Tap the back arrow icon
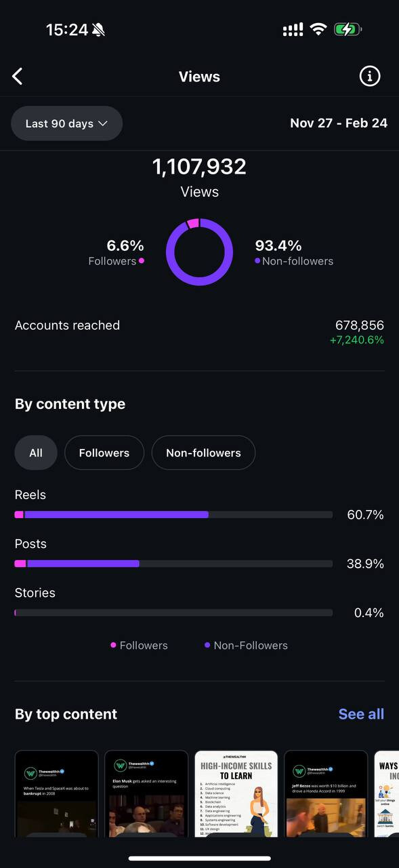The image size is (399, 868). (18, 77)
